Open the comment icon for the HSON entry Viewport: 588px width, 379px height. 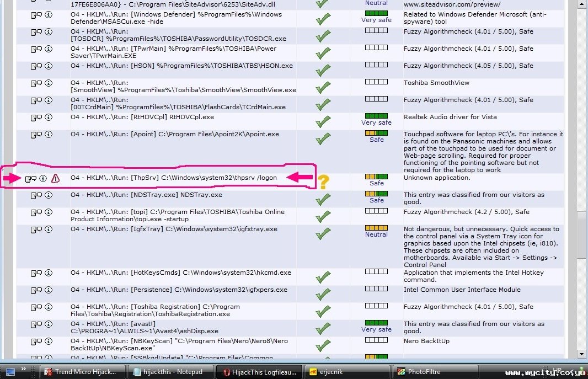pyautogui.click(x=36, y=66)
